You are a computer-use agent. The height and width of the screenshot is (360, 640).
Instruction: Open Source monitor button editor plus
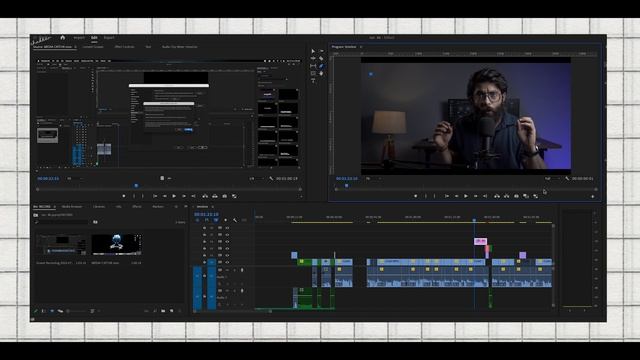(301, 197)
